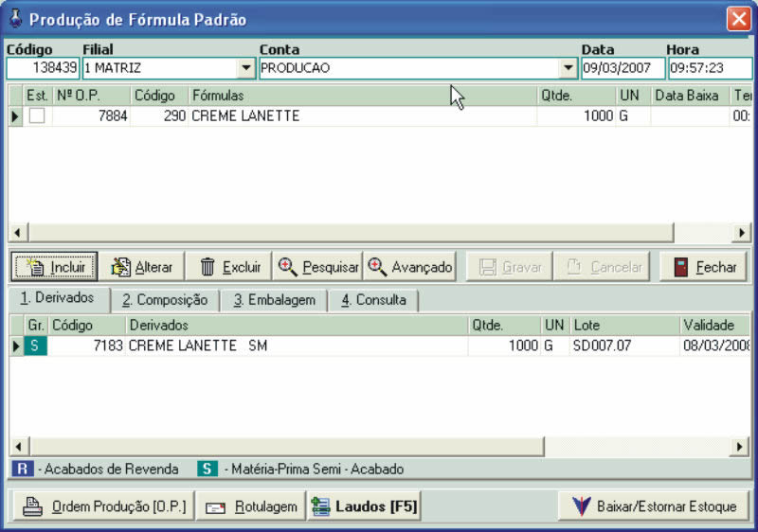Viewport: 758px width, 532px height.
Task: Click the Baixar/Estornar Estoque button
Action: [x=654, y=506]
